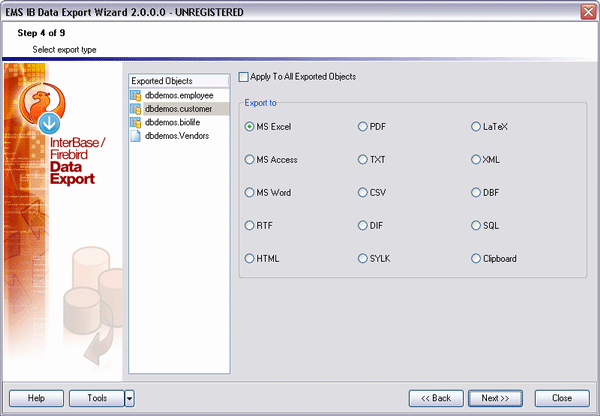Pick CSV as export type
Image resolution: width=600 pixels, height=416 pixels.
(x=362, y=193)
